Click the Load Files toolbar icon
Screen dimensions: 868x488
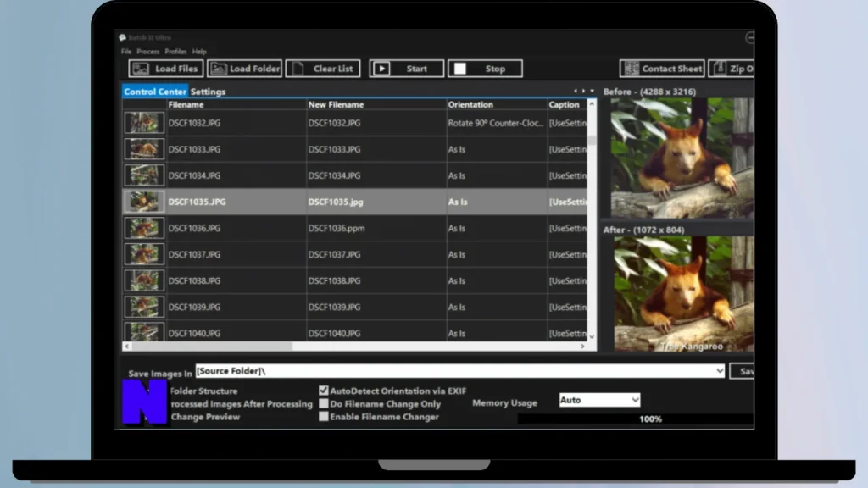click(141, 69)
